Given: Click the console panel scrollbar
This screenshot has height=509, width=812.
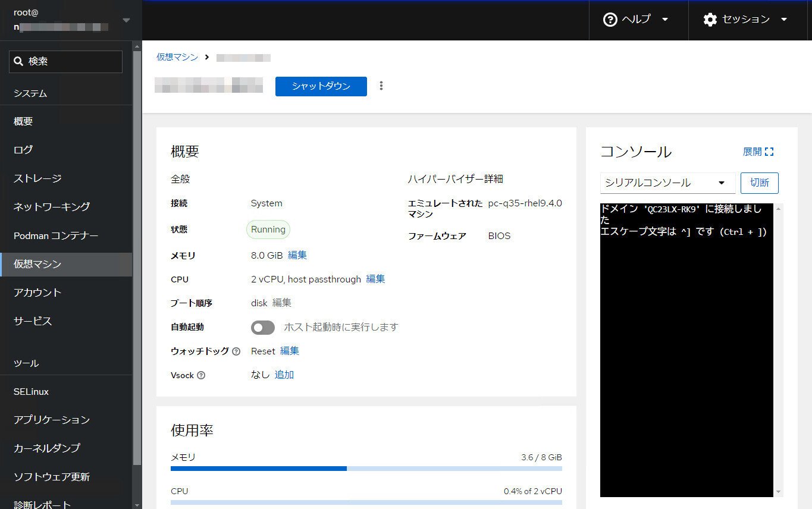Looking at the screenshot, I should 778,350.
